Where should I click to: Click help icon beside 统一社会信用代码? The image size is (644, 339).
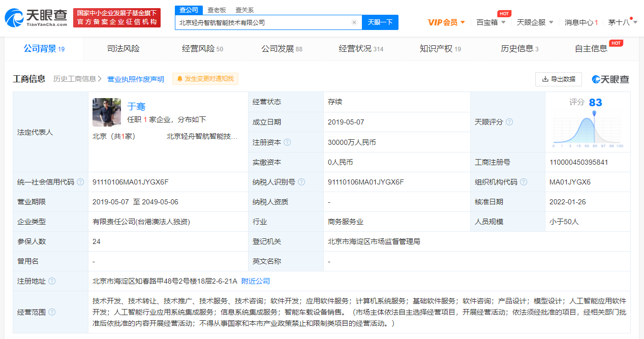(x=80, y=182)
